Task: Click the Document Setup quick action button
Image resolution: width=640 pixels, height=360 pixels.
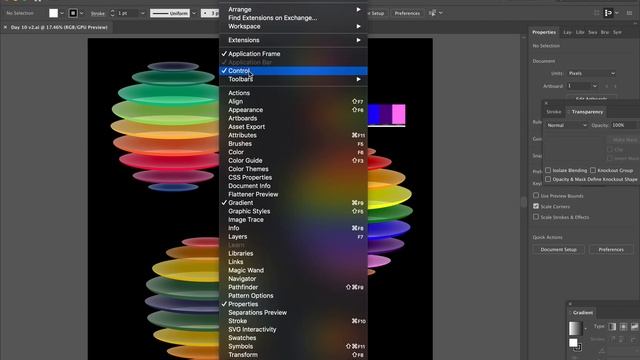Action: [x=558, y=249]
